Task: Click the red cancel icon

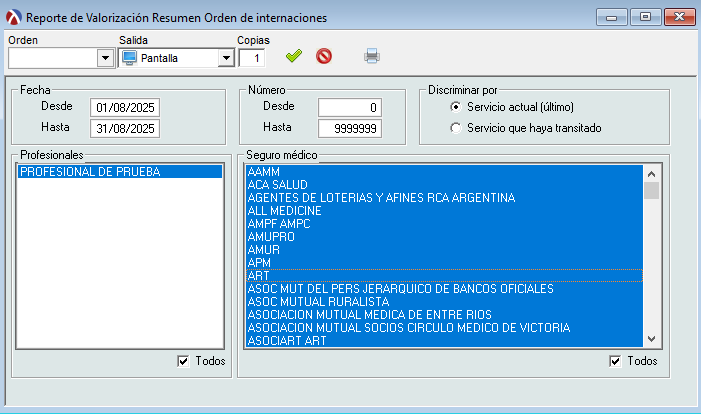Action: (323, 56)
